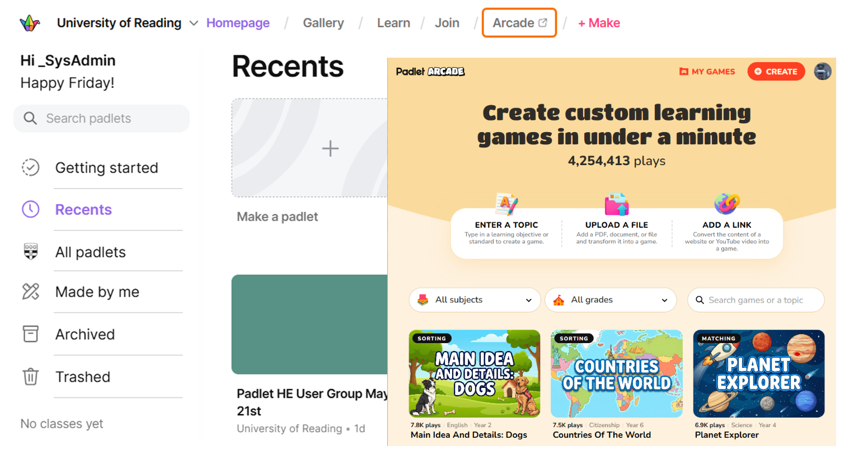868x473 pixels.
Task: Click the CREATE button in Arcade
Action: tap(776, 71)
